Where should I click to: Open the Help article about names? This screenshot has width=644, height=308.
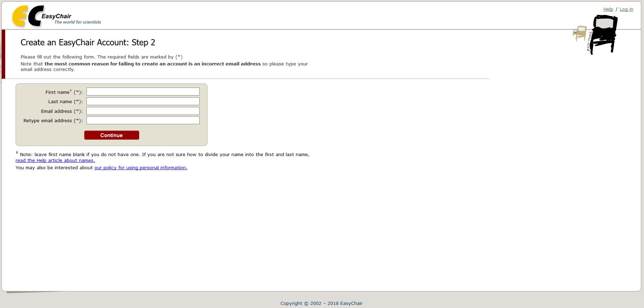click(55, 161)
